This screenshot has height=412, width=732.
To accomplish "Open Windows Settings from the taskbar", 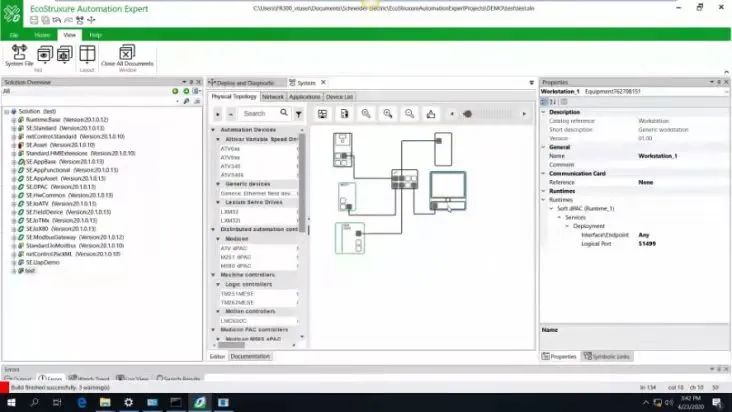I will [x=128, y=402].
